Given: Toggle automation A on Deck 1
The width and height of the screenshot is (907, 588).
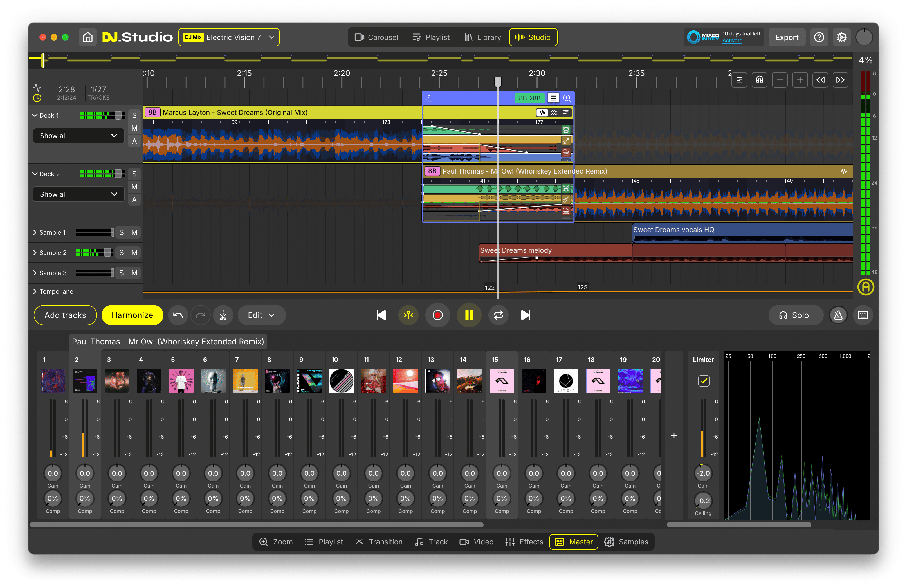Looking at the screenshot, I should pos(134,142).
